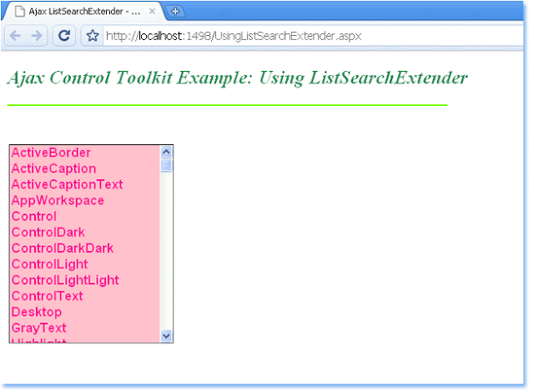Viewport: 534px width, 392px height.
Task: Select ActiveCaptionText in the list
Action: tap(85, 184)
